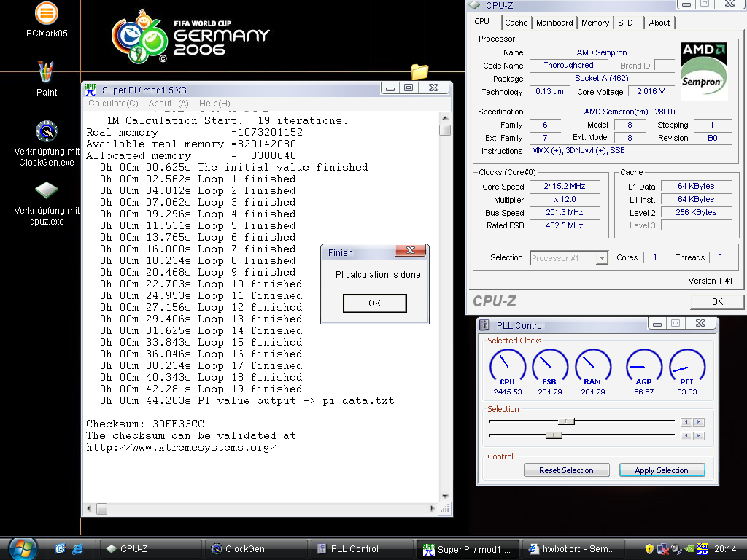
Task: Switch to the Cache tab in CPU-Z
Action: (x=516, y=23)
